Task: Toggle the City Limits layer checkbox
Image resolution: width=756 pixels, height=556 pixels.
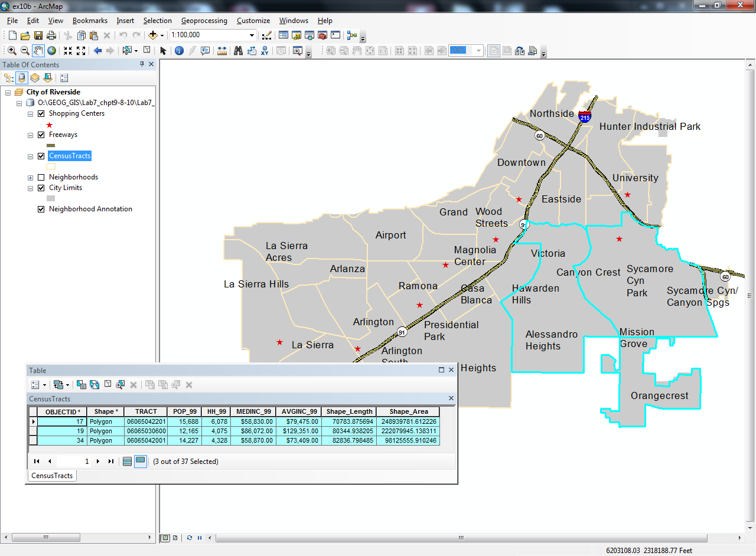Action: pyautogui.click(x=41, y=188)
